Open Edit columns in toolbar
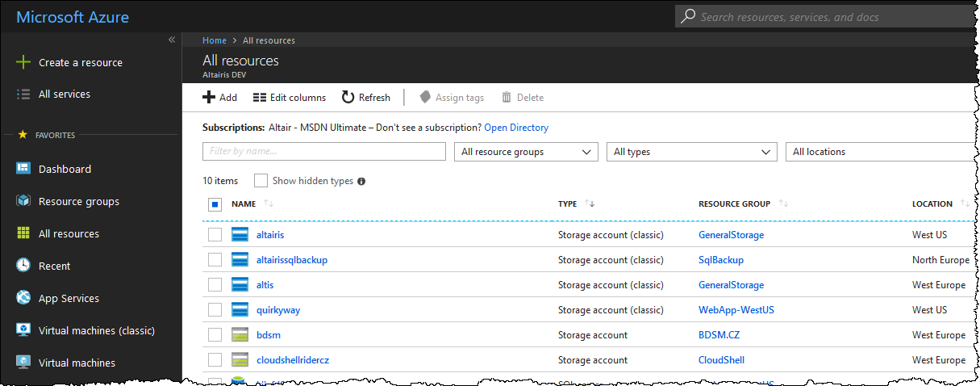 click(289, 98)
